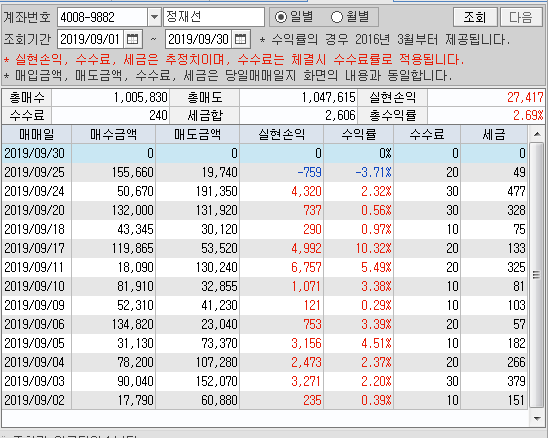The width and height of the screenshot is (548, 438).
Task: Click the total fee value 240
Action: [x=158, y=115]
